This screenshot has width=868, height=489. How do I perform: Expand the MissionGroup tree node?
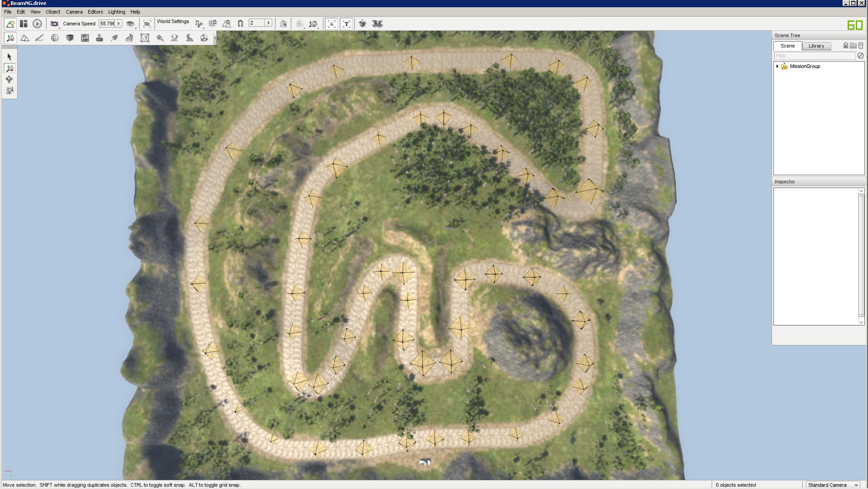(777, 66)
